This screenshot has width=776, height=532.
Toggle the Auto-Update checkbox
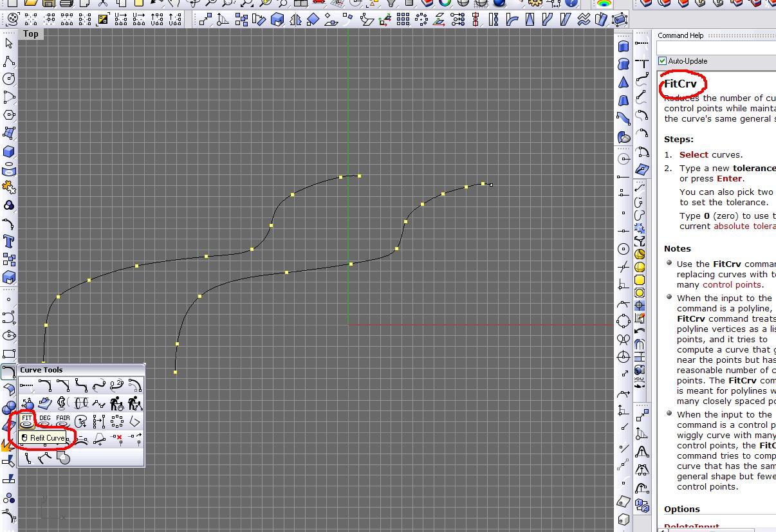coord(663,61)
